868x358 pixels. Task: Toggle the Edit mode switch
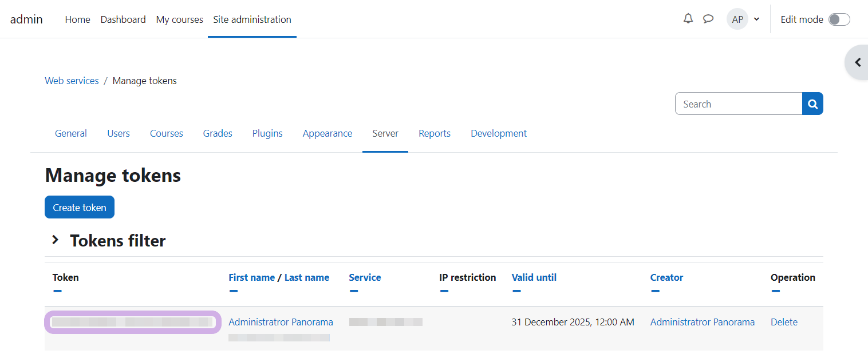(839, 19)
